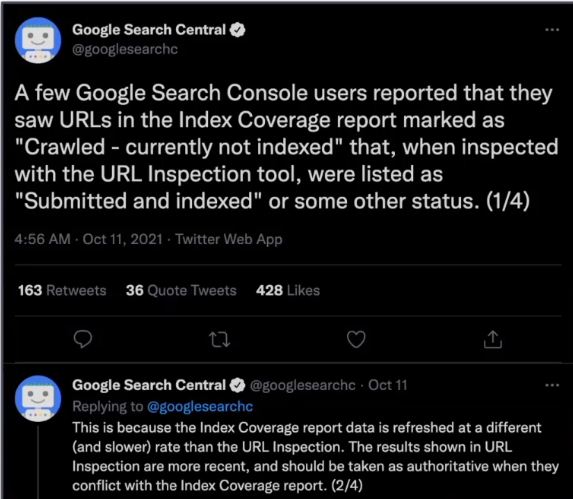
Task: Click the Oct 11 date on reply tweet
Action: tap(387, 385)
